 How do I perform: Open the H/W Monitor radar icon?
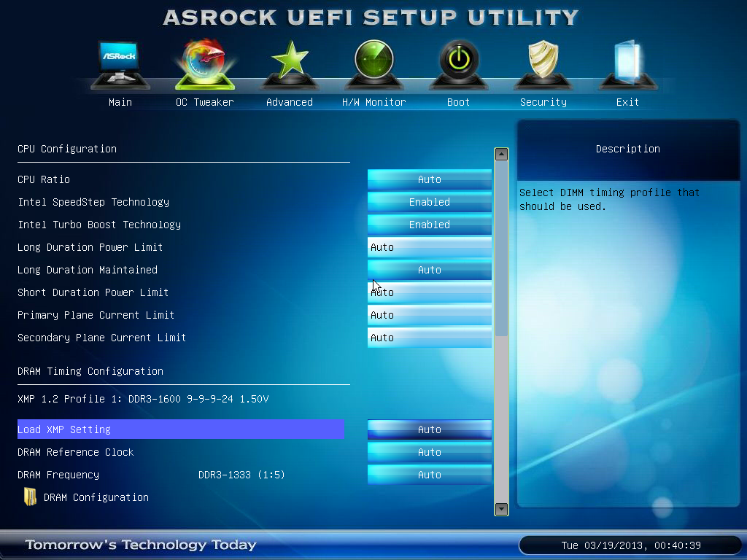pos(374,64)
